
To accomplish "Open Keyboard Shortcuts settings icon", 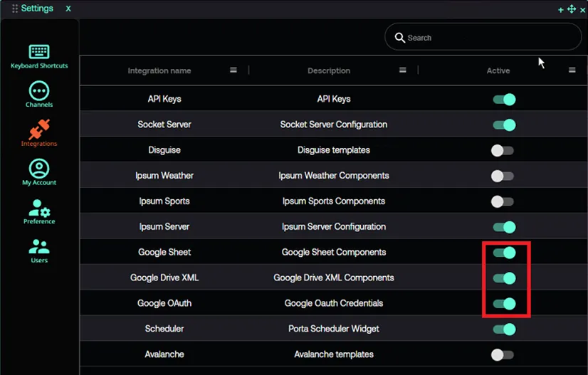I will tap(39, 52).
